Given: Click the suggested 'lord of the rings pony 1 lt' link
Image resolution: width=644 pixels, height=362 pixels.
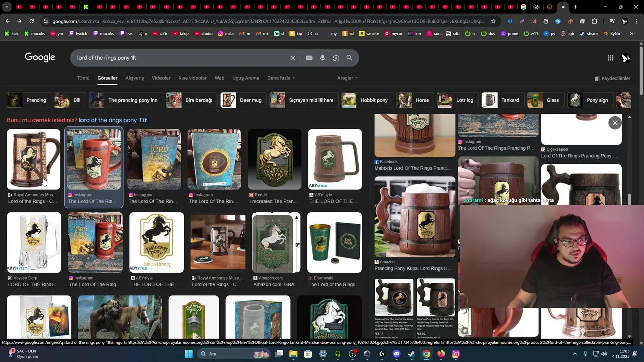Looking at the screenshot, I should pyautogui.click(x=113, y=120).
